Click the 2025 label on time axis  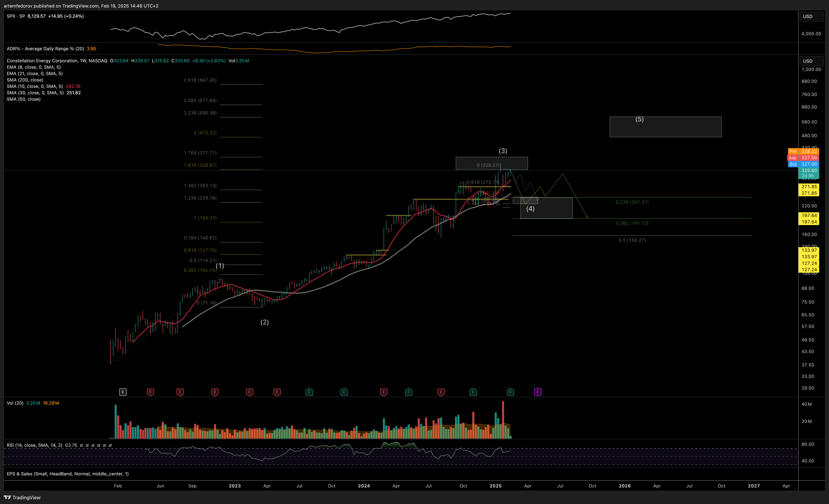click(x=496, y=486)
